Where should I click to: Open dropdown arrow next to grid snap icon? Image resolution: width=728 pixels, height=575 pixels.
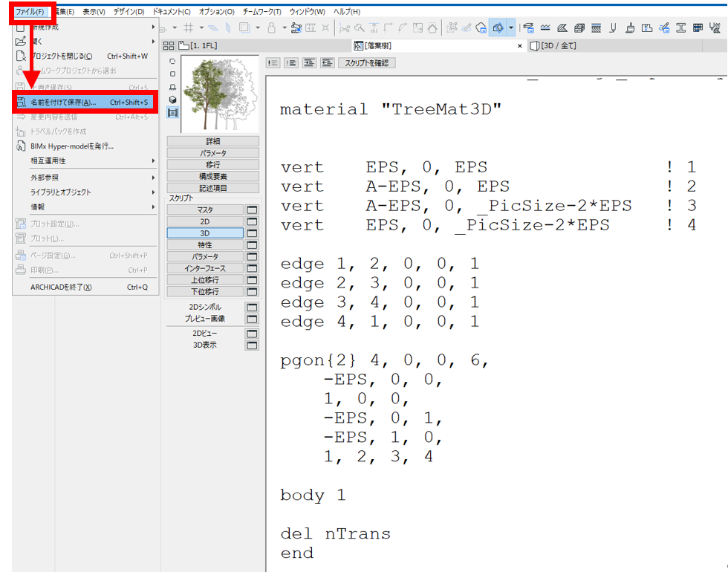201,28
